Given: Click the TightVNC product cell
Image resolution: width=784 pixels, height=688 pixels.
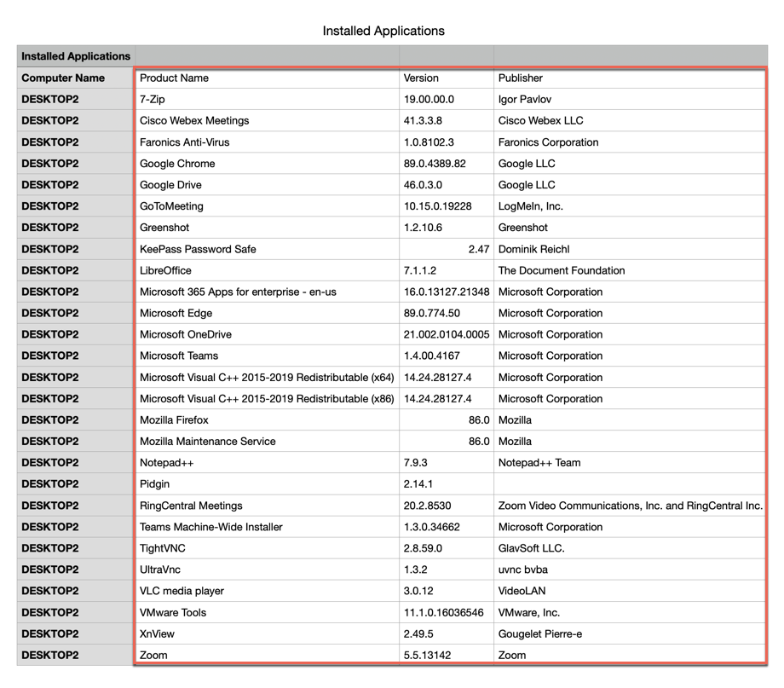Looking at the screenshot, I should point(267,548).
